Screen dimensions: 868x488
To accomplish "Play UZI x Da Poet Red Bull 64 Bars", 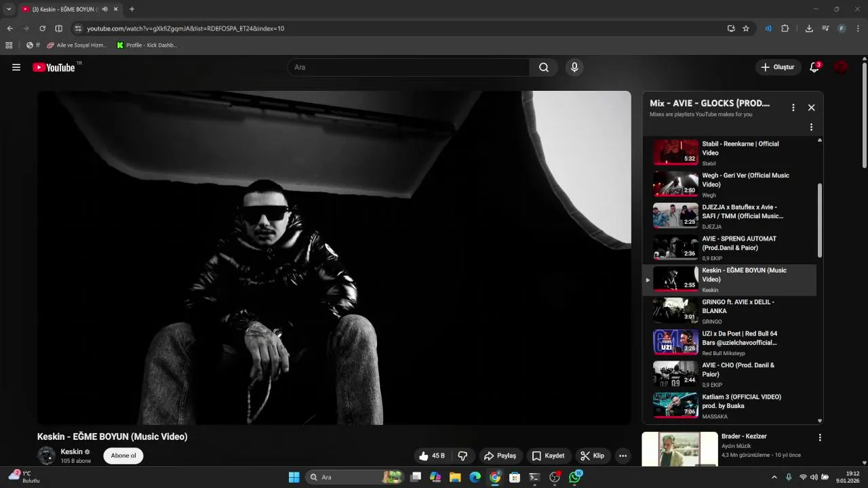I will coord(730,343).
